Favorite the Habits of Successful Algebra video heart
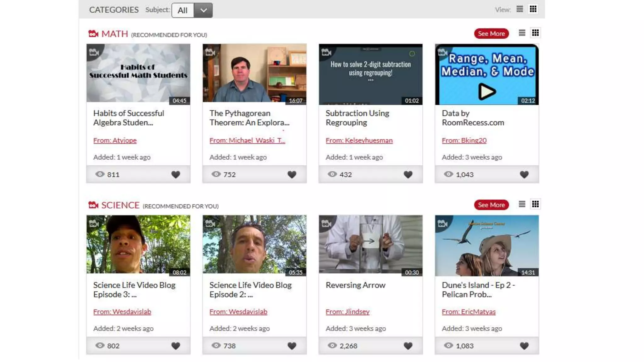This screenshot has height=362, width=644. [175, 174]
